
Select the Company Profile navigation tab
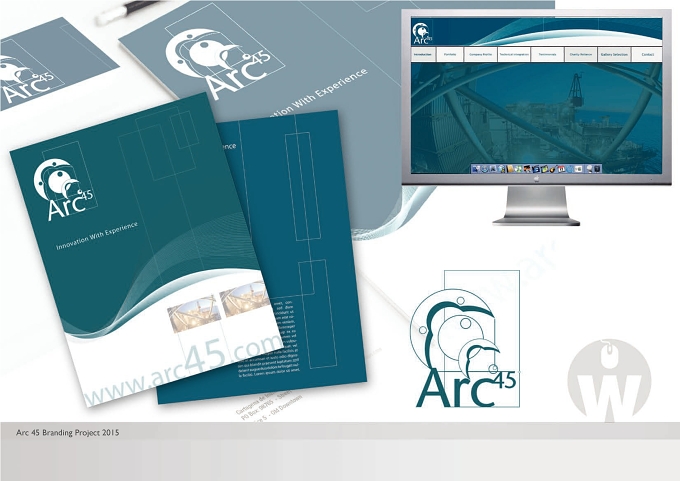click(x=481, y=55)
